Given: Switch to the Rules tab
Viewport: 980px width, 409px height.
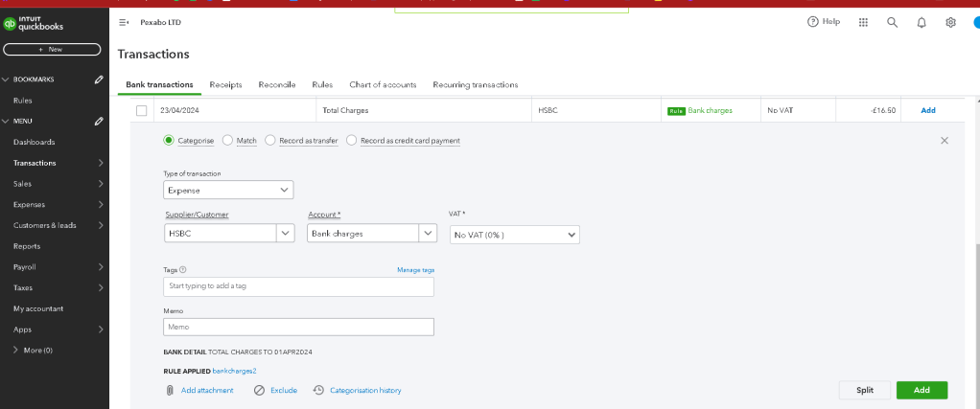Looking at the screenshot, I should click(322, 85).
